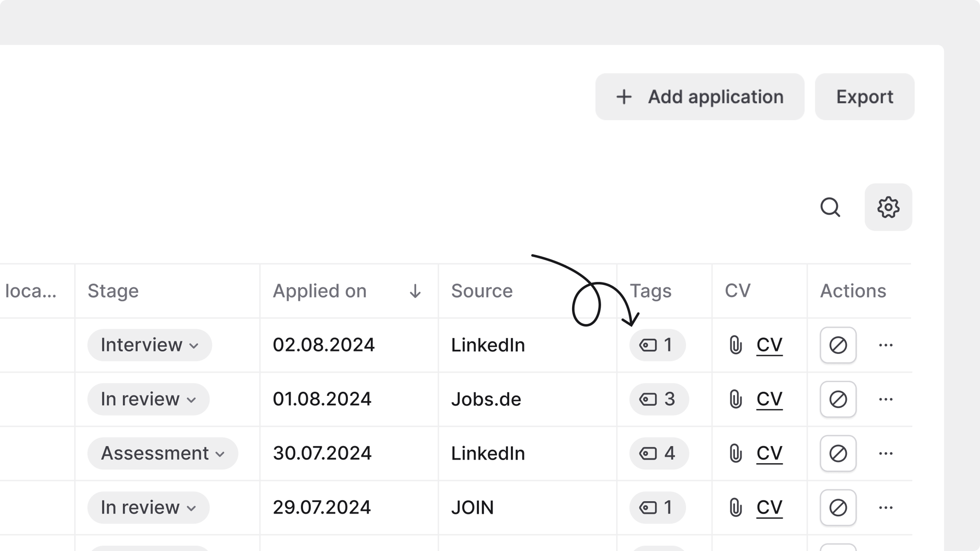The image size is (980, 551).
Task: Open In review dropdown for 01.08.2024
Action: coord(148,399)
